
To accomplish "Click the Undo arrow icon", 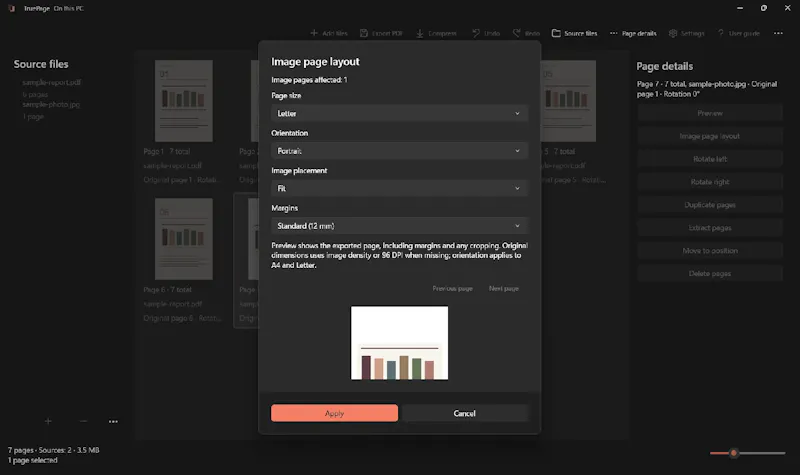I will point(476,33).
